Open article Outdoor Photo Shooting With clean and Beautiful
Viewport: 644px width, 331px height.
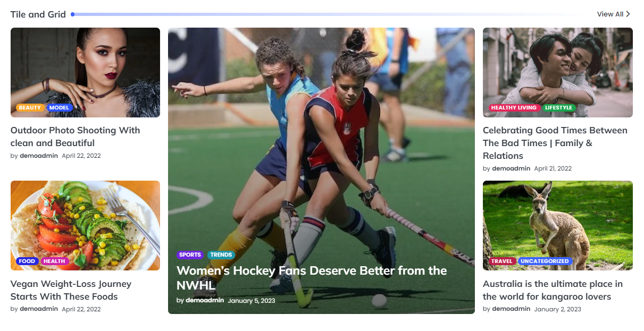(76, 137)
